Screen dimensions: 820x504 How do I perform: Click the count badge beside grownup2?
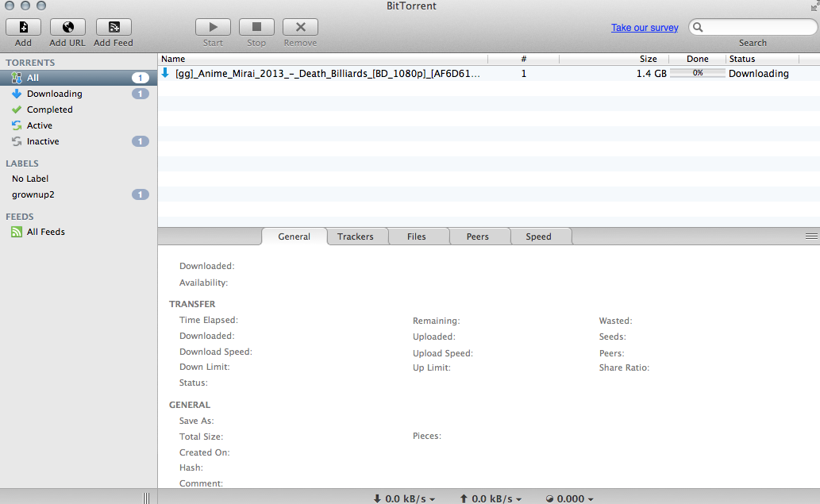[x=141, y=194]
